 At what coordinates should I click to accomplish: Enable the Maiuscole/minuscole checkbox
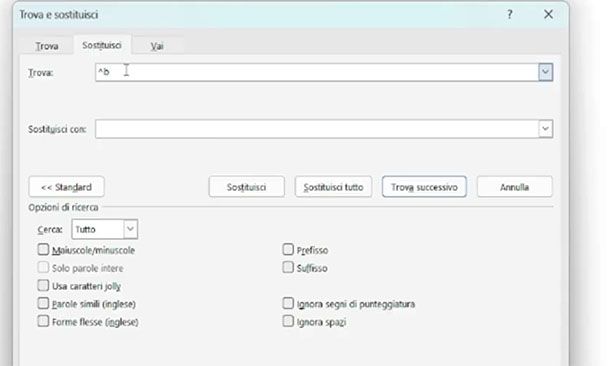(x=43, y=249)
